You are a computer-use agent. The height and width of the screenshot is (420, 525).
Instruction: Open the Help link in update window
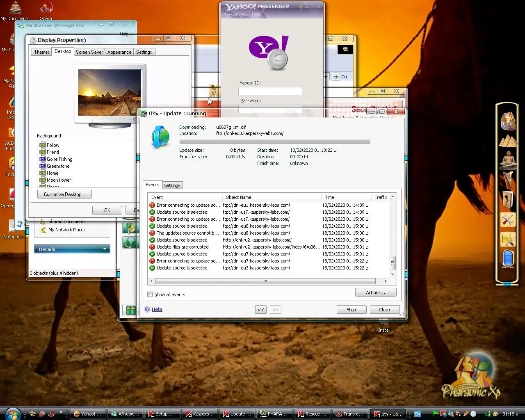point(157,309)
